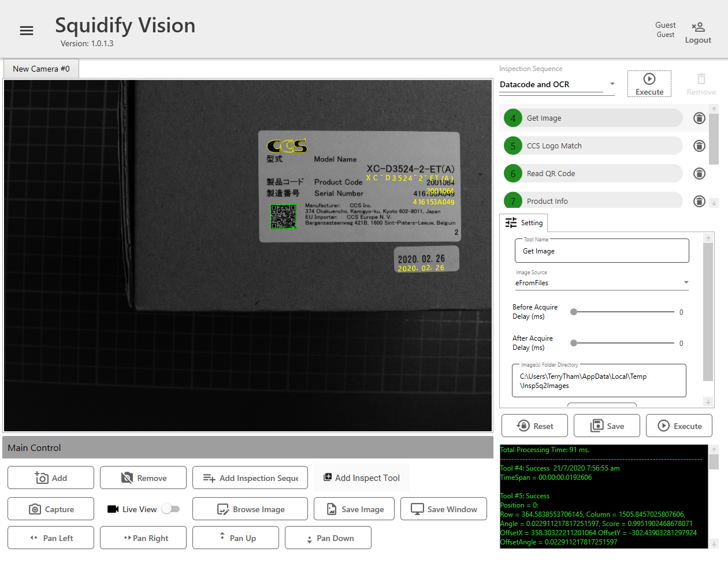Click the Remove sequence trash icon
Image resolution: width=728 pixels, height=567 pixels.
point(701,79)
